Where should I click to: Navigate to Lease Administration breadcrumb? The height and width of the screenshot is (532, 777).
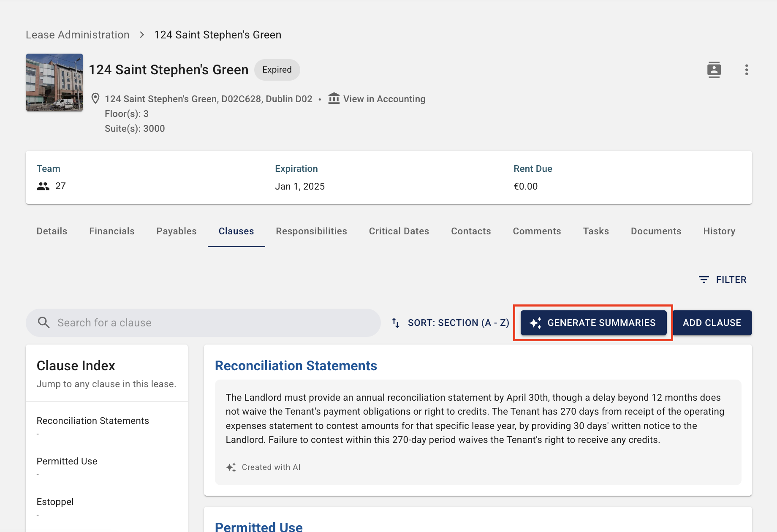point(78,35)
